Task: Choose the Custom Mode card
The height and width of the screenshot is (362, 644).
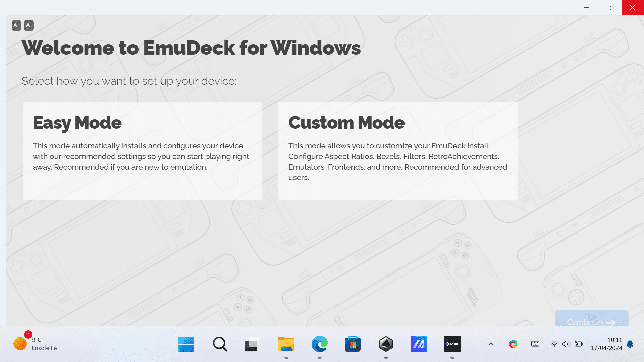Action: click(398, 151)
